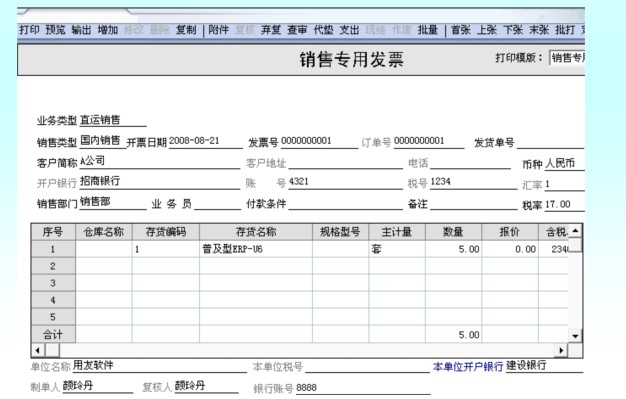Click the empty 电话 field
Image resolution: width=626 pixels, height=399 pixels.
(470, 162)
